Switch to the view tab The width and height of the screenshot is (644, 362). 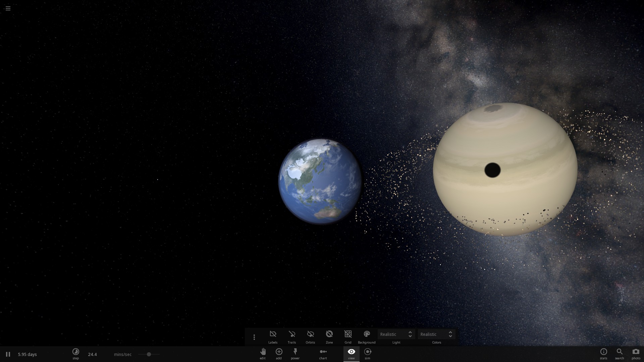(351, 352)
